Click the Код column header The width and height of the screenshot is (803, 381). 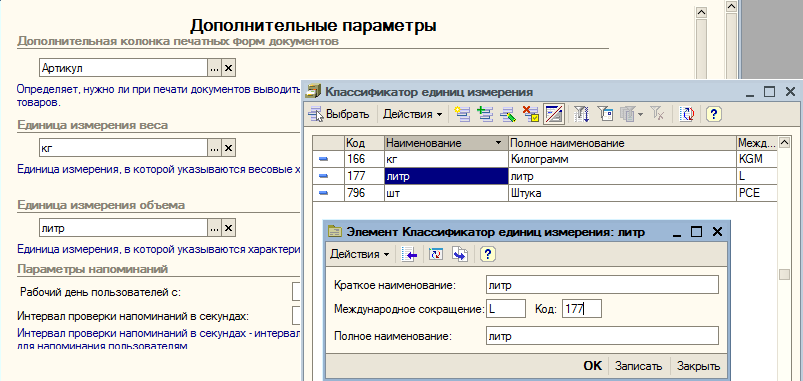click(364, 143)
